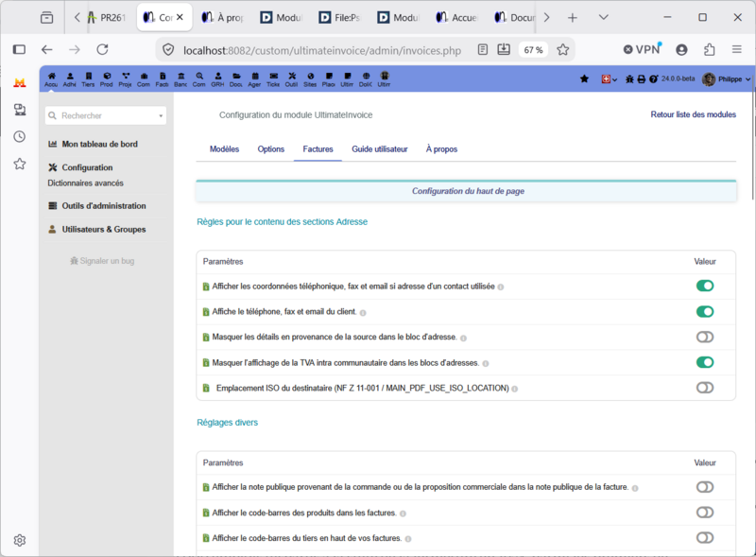
Task: Expand the browser tab list chevron
Action: [x=603, y=17]
